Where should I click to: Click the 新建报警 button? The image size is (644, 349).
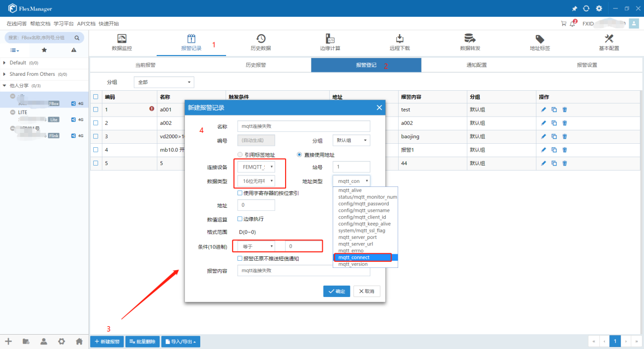[x=107, y=342]
